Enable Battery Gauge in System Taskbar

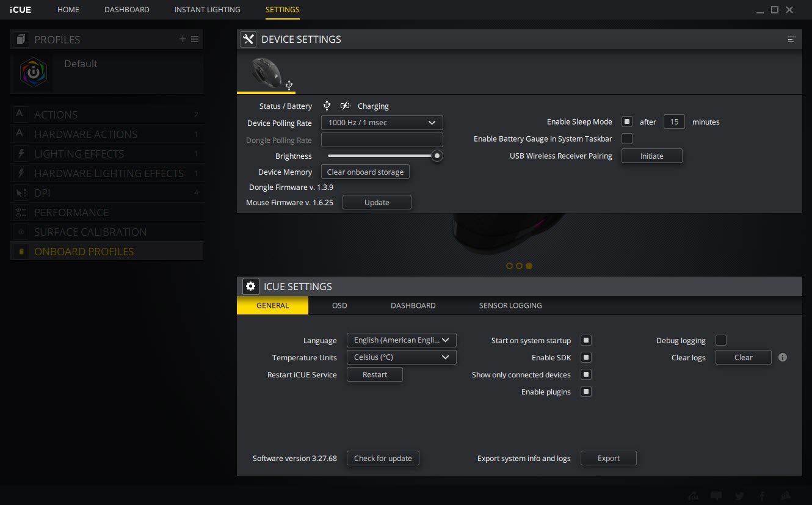click(x=627, y=139)
